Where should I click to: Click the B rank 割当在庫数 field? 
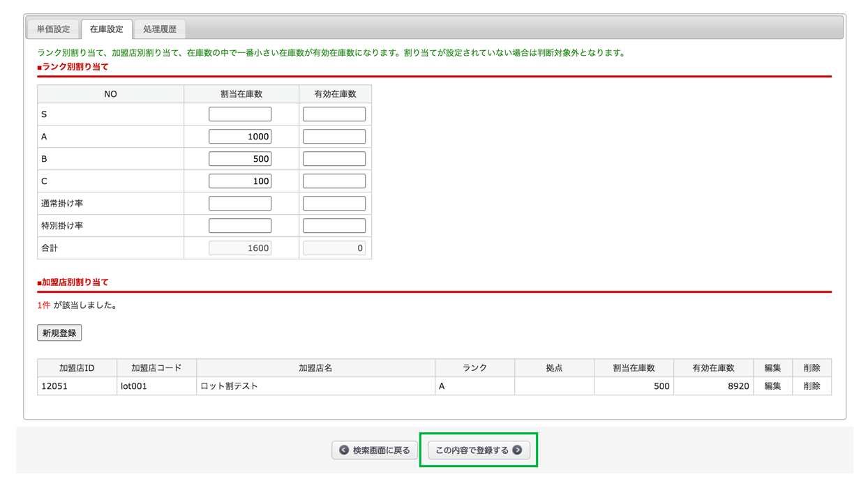click(x=240, y=159)
